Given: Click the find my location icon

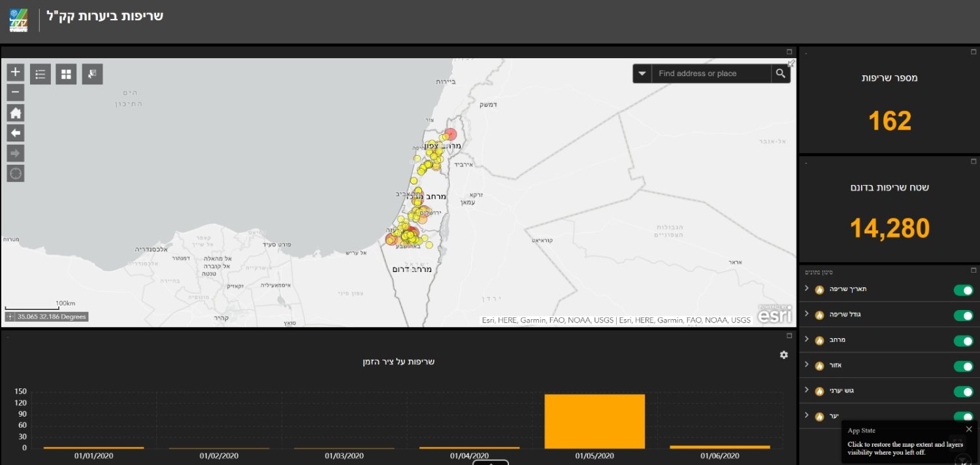Looking at the screenshot, I should click(16, 173).
